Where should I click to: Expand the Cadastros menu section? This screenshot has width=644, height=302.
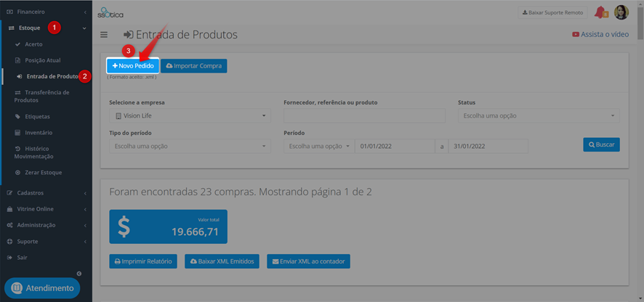tap(46, 193)
